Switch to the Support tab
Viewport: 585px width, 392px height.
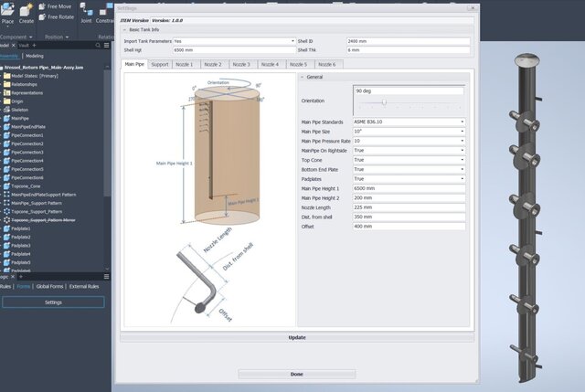[x=159, y=65]
